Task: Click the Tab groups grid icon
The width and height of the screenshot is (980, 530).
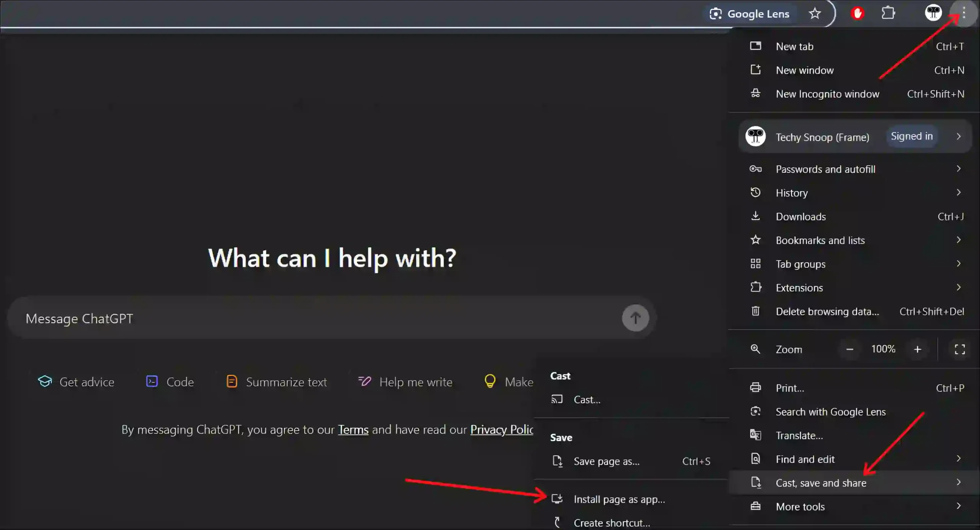Action: point(755,263)
